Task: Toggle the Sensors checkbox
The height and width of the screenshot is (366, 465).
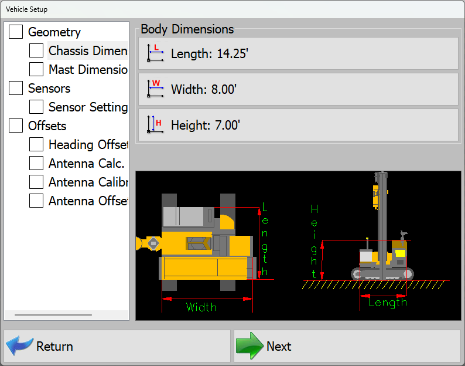Action: point(16,88)
